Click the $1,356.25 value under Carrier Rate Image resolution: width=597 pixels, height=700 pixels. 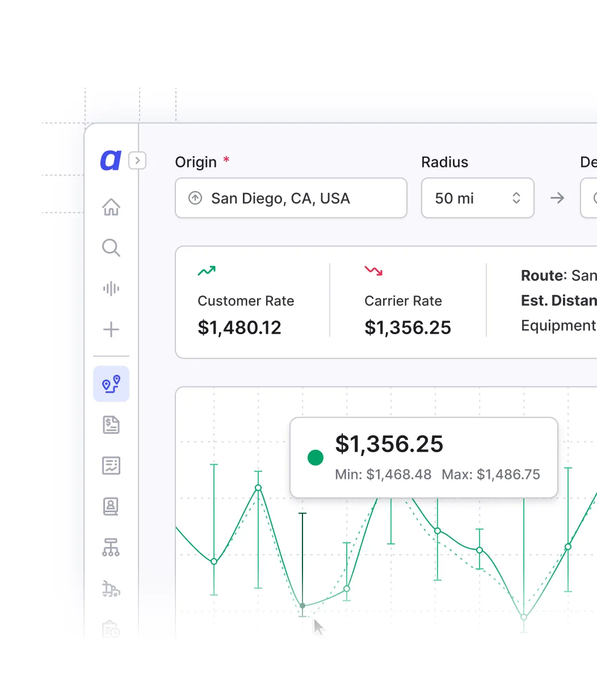(x=407, y=327)
